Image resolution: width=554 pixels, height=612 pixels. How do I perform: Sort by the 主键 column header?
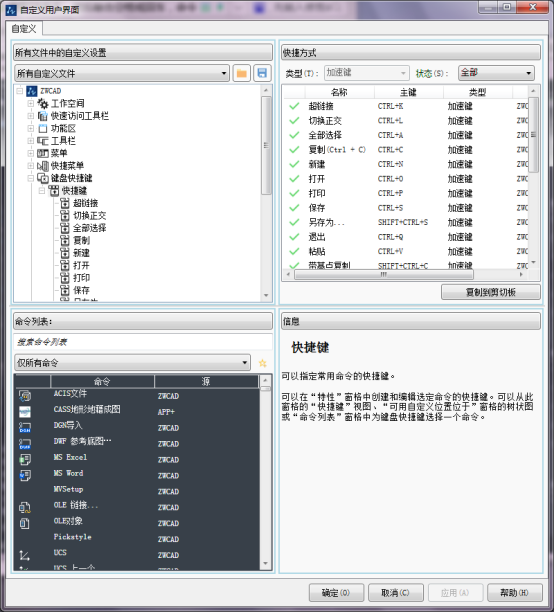pyautogui.click(x=409, y=92)
